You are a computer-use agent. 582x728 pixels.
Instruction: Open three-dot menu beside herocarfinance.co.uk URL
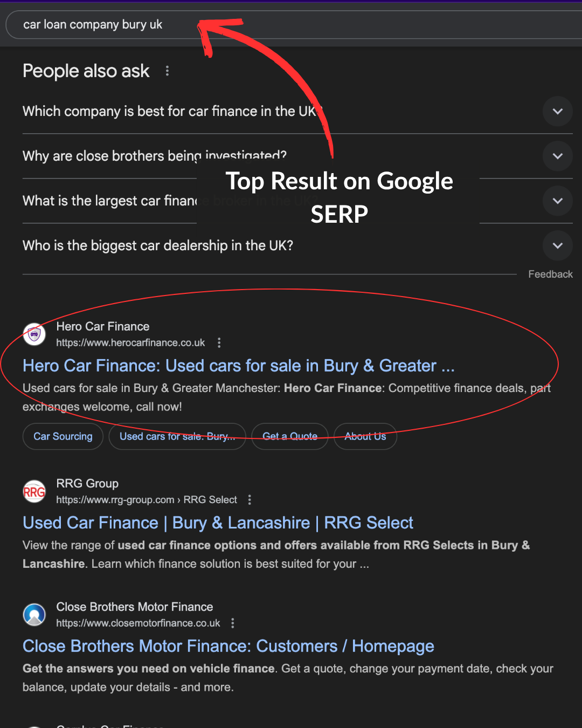[x=219, y=343]
